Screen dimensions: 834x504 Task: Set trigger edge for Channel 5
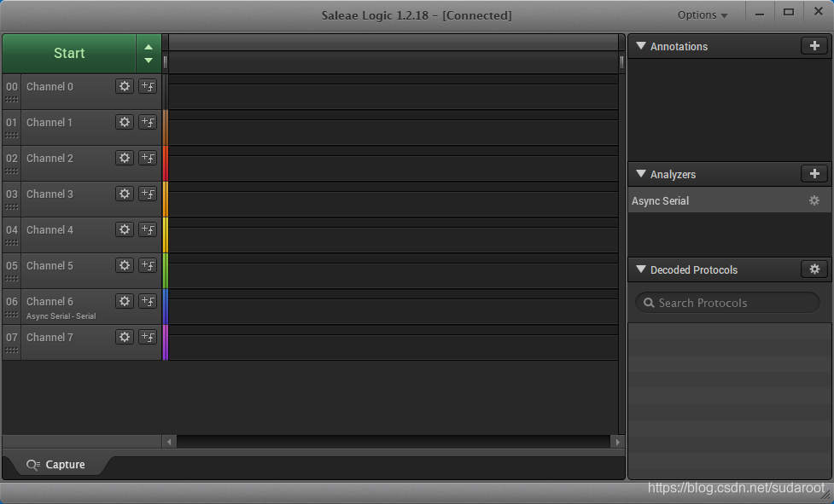148,265
